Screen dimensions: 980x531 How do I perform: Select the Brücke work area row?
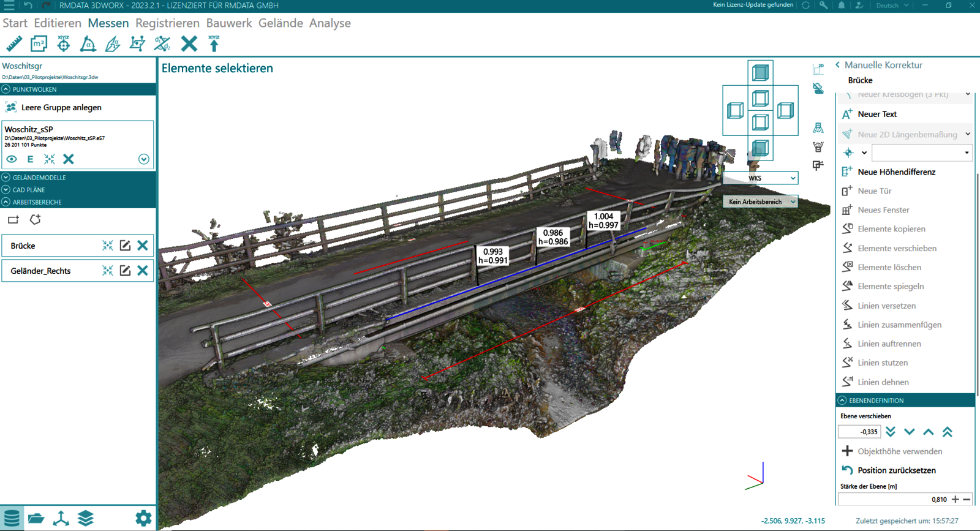78,246
